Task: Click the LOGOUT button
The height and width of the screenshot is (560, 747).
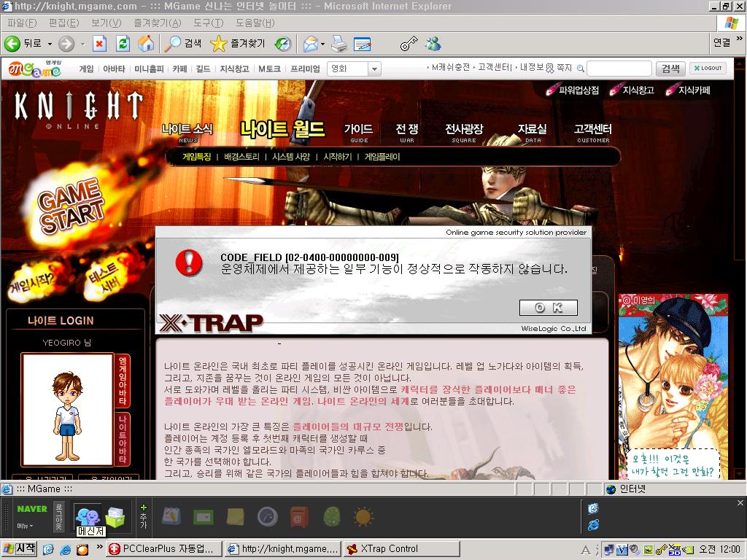Action: click(708, 68)
